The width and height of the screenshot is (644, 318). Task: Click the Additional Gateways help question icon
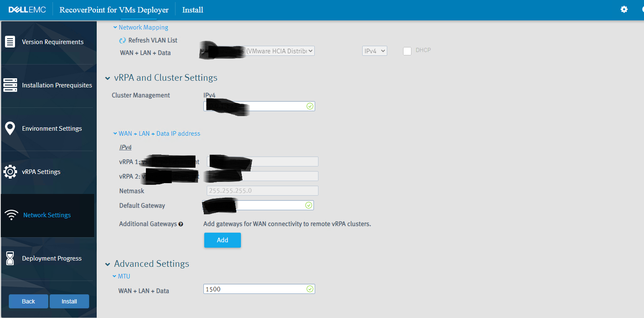click(x=181, y=224)
